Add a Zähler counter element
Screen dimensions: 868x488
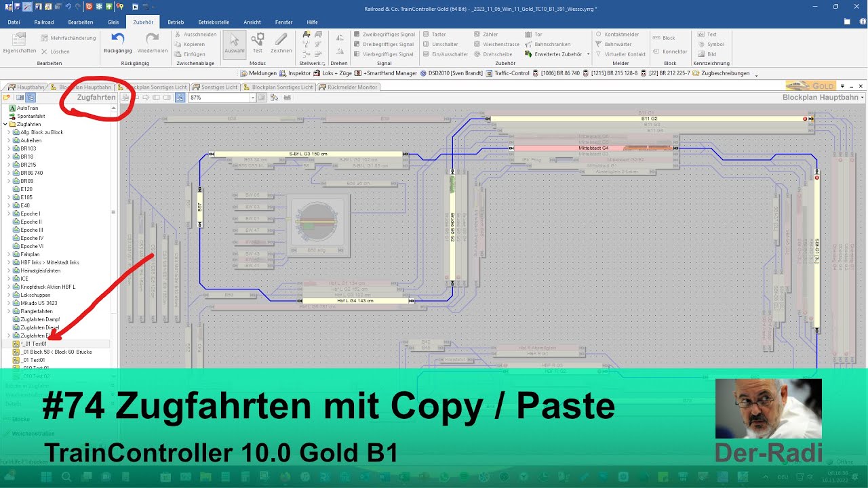click(486, 34)
